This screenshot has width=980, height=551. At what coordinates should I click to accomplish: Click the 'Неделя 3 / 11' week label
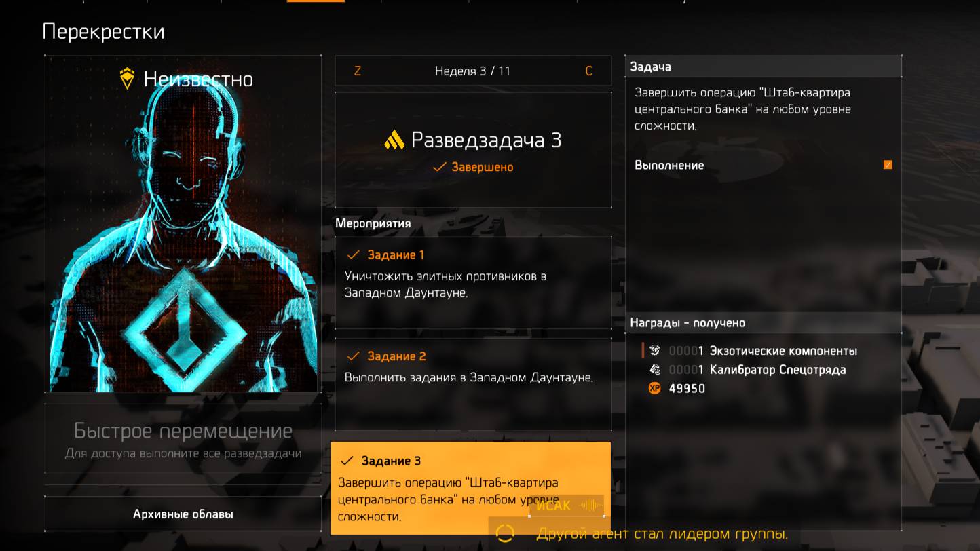(x=473, y=71)
